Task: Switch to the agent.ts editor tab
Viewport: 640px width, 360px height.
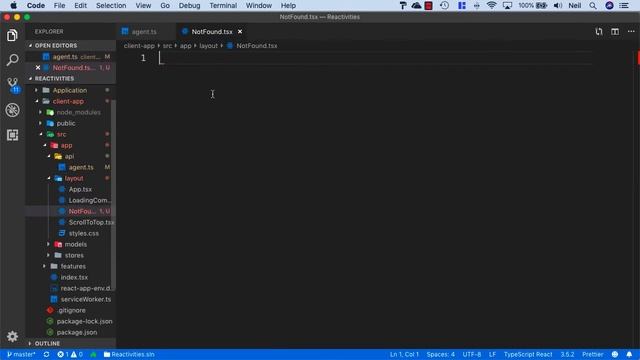Action: click(144, 31)
